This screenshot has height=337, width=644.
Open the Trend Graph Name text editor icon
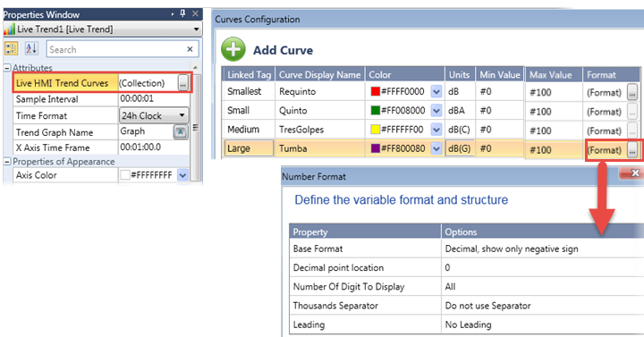click(x=181, y=131)
